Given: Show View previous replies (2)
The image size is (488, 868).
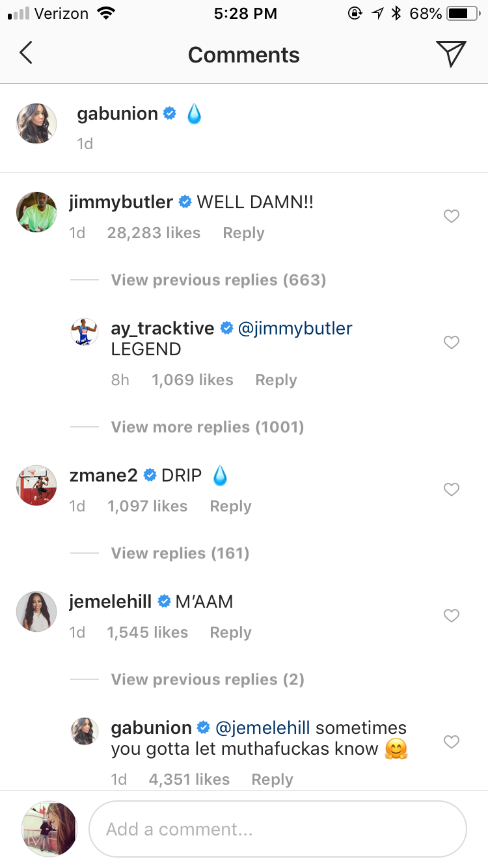Looking at the screenshot, I should point(207,679).
